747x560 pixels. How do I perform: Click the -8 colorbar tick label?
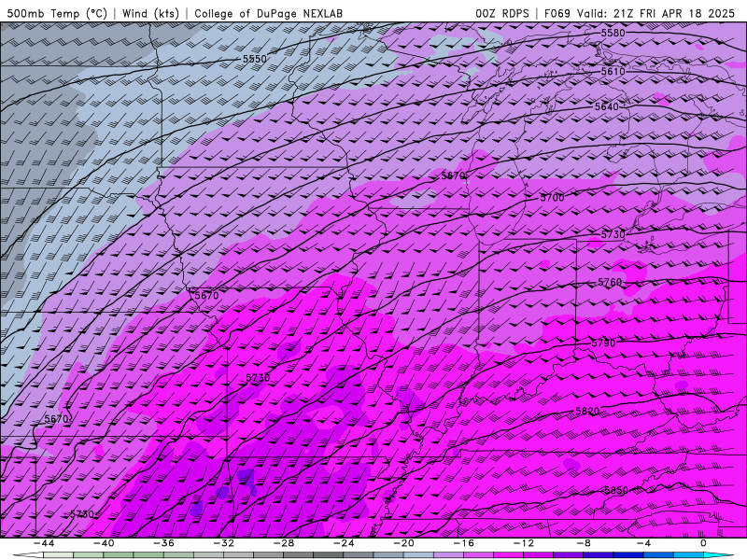pos(584,543)
